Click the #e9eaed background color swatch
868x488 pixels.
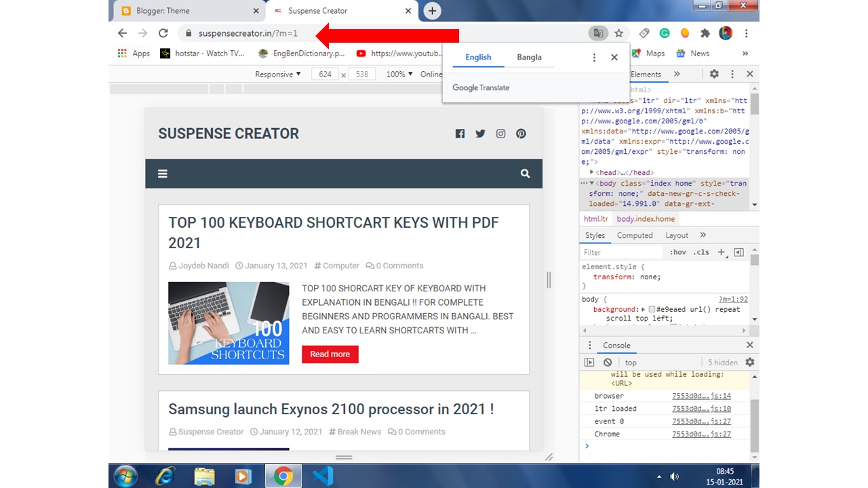pos(652,309)
